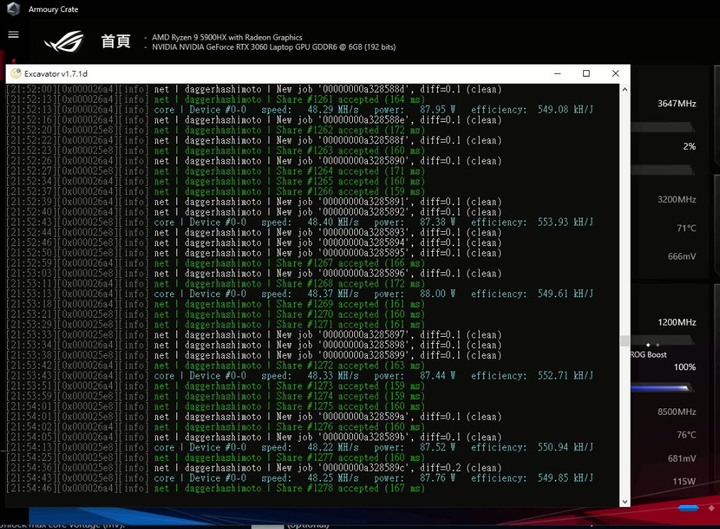The height and width of the screenshot is (529, 720).
Task: Click the Share #1278 accepted log line
Action: (x=216, y=489)
